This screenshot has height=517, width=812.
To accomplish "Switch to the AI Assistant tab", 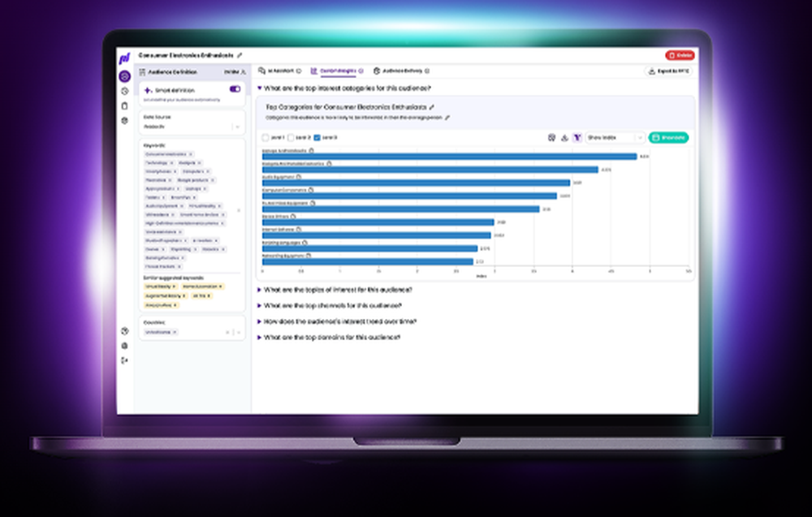I will 276,71.
